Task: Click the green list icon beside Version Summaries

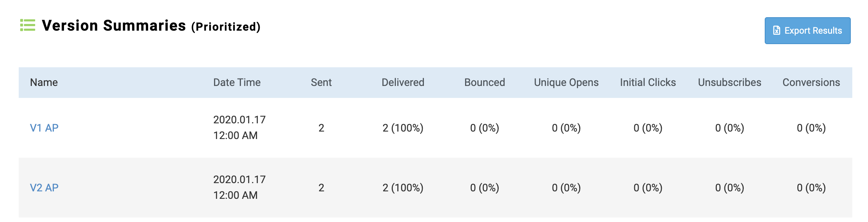Action: pos(27,25)
